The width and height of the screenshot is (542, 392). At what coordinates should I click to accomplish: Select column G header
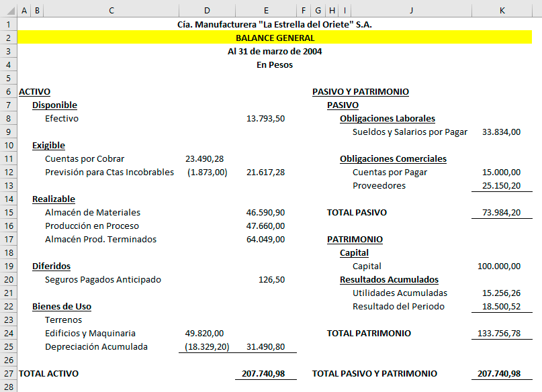[318, 11]
